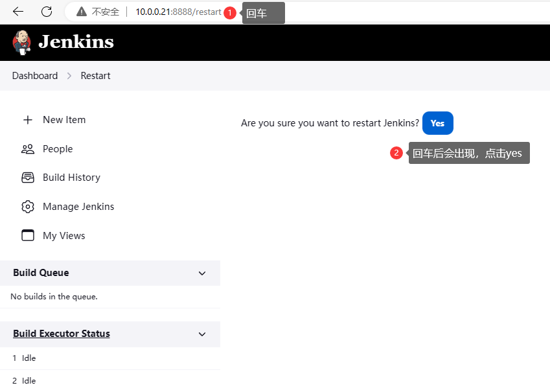Click 'Are you sure you want to restart Jenkins?' text
Screen dimensions: 550x392
(330, 123)
